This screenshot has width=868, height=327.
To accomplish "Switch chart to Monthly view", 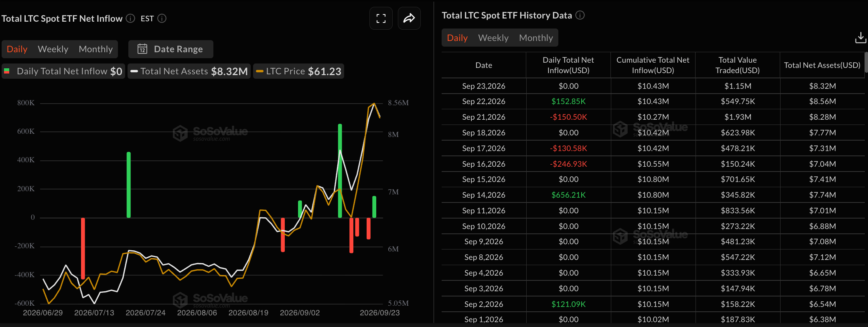I will tap(96, 49).
